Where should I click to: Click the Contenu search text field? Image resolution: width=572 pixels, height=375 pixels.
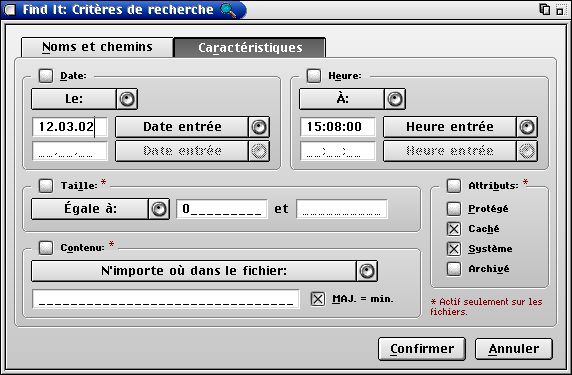tap(166, 299)
